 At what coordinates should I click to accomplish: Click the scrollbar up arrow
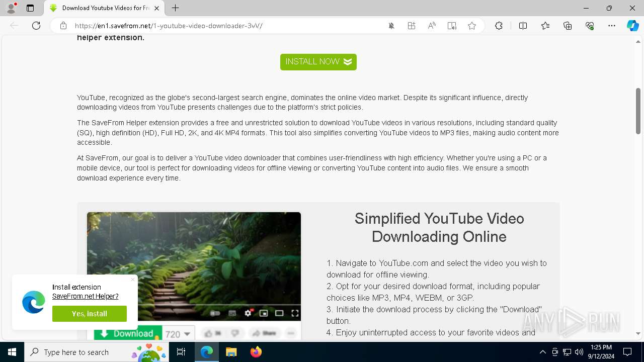(x=638, y=42)
